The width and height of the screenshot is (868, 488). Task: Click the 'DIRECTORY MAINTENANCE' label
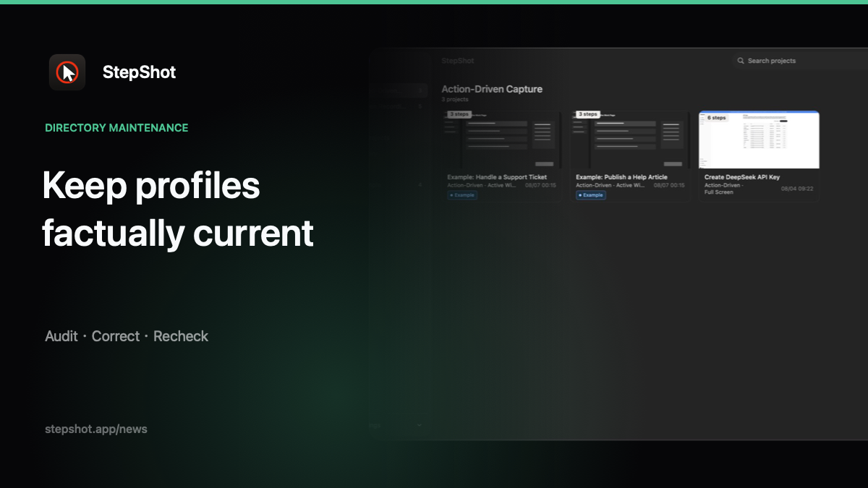tap(116, 128)
